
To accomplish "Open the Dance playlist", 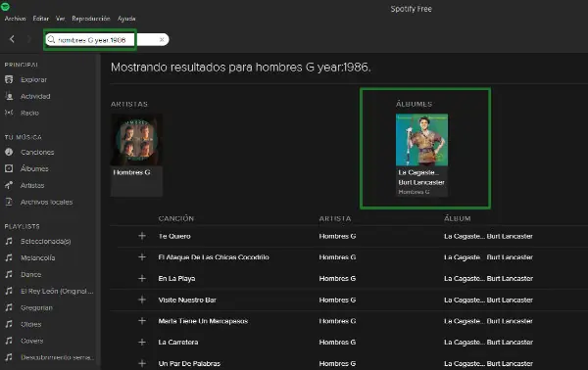I will (30, 274).
